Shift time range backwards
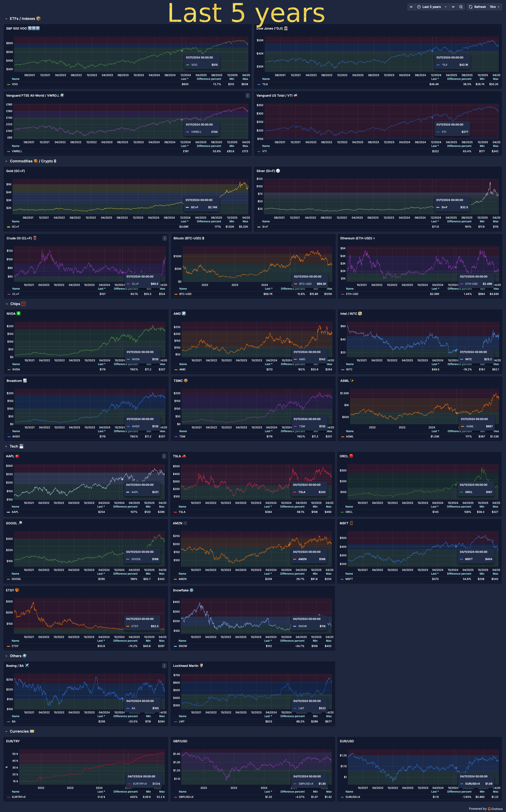The height and width of the screenshot is (812, 506). 411,7
